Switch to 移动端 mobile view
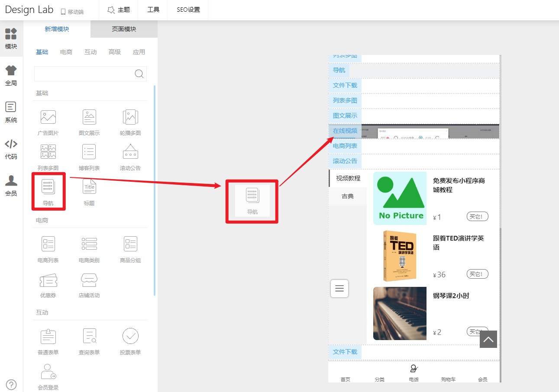The image size is (559, 392). pyautogui.click(x=72, y=11)
